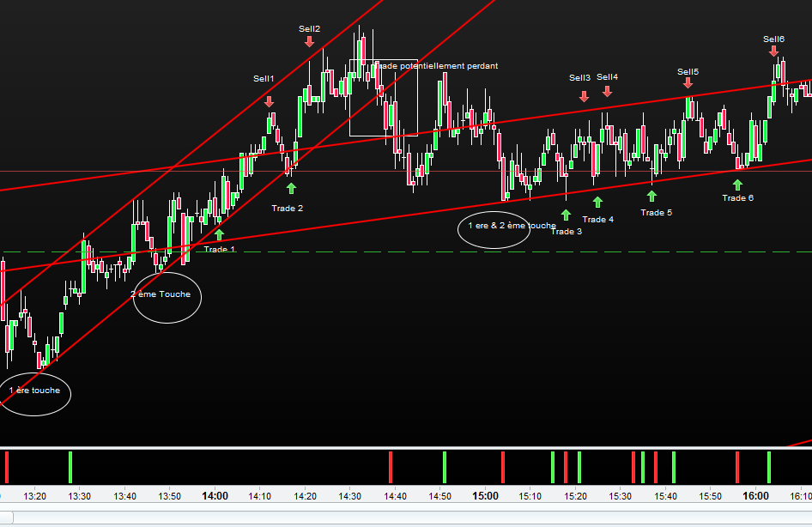
Task: Select the "Sell3" annotation text
Action: [579, 77]
